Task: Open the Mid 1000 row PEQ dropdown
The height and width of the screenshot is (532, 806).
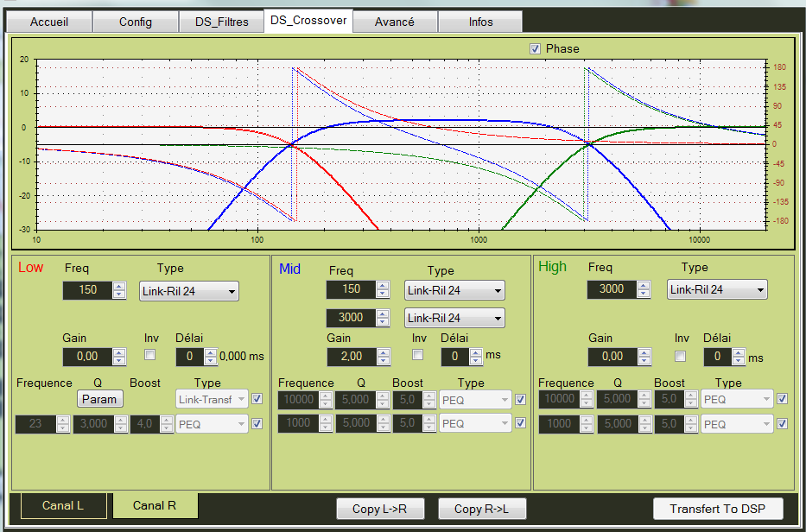Action: [x=475, y=423]
